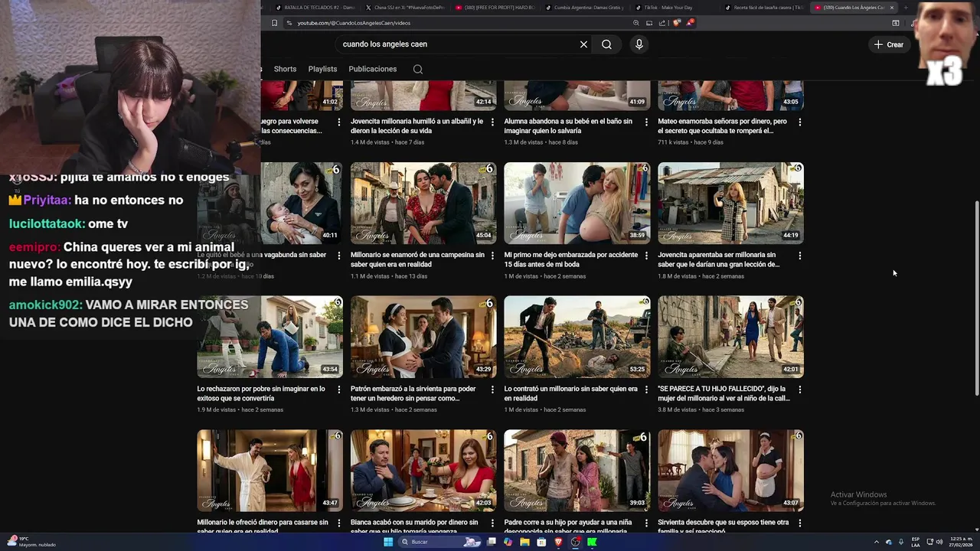Open title link Jovencita millonaria humilló a un albañil
Screen dimensions: 980x551
tap(416, 126)
